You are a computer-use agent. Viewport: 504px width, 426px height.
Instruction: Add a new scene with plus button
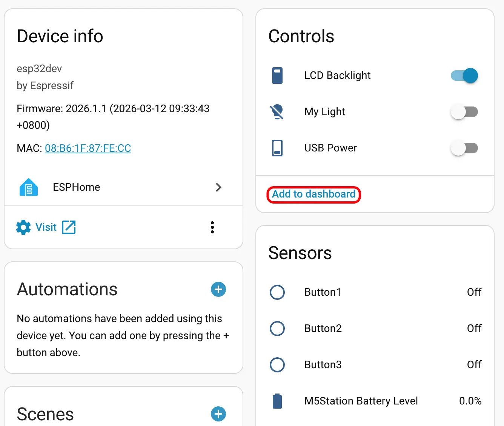(218, 414)
